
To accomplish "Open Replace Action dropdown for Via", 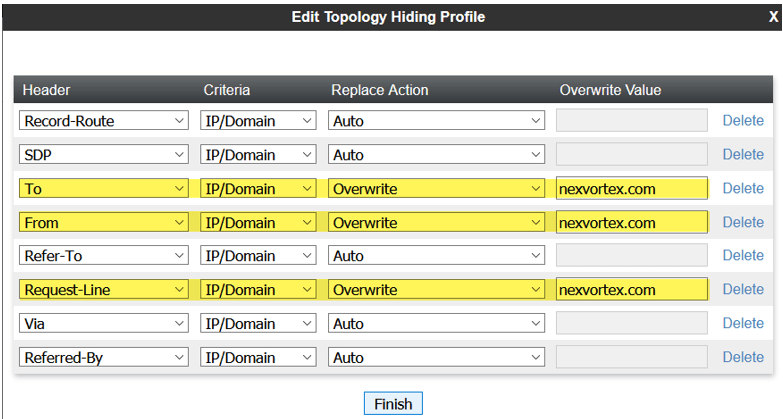I will tap(436, 324).
